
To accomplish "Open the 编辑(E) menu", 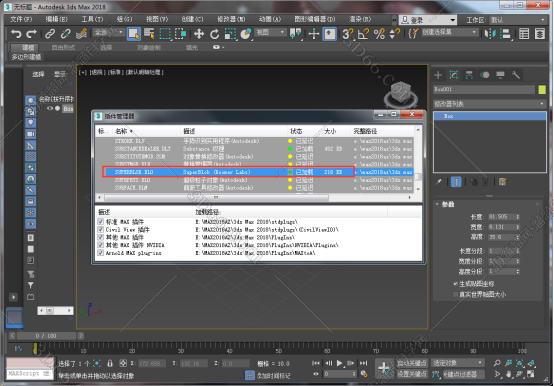I will point(57,19).
